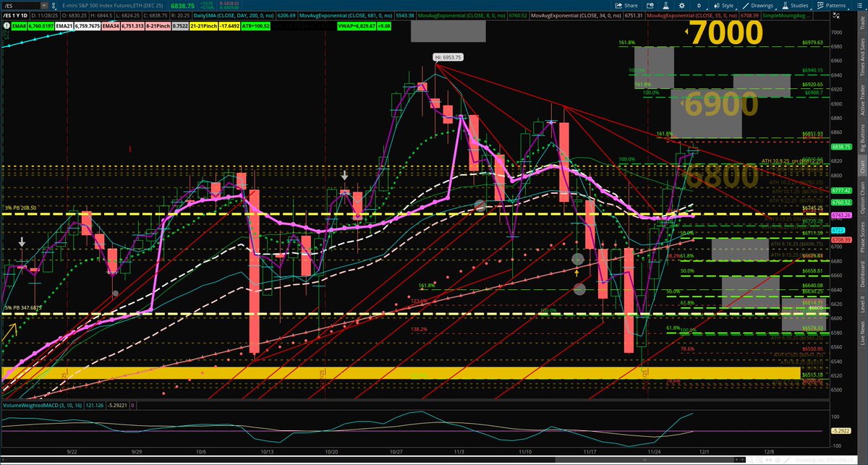Viewport: 868px width, 465px height.
Task: Click the 21-21Pinch yellow label
Action: pyautogui.click(x=203, y=25)
